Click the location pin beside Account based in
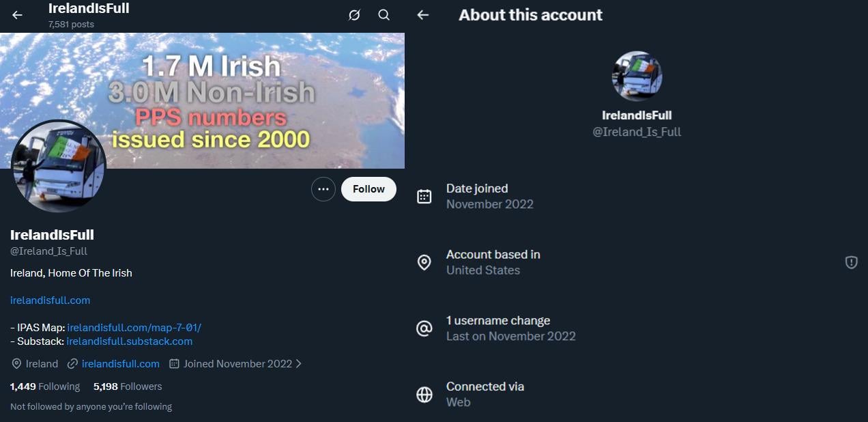The width and height of the screenshot is (868, 422). [424, 262]
